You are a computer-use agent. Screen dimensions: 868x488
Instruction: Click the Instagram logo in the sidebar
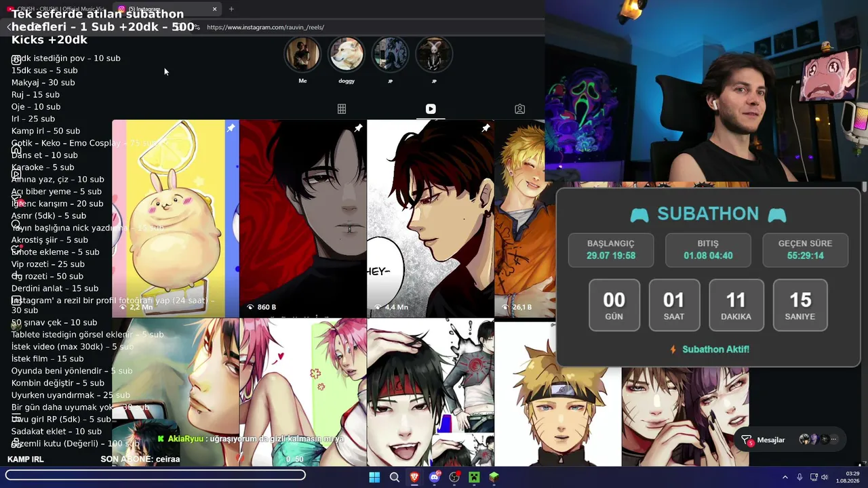pyautogui.click(x=16, y=60)
